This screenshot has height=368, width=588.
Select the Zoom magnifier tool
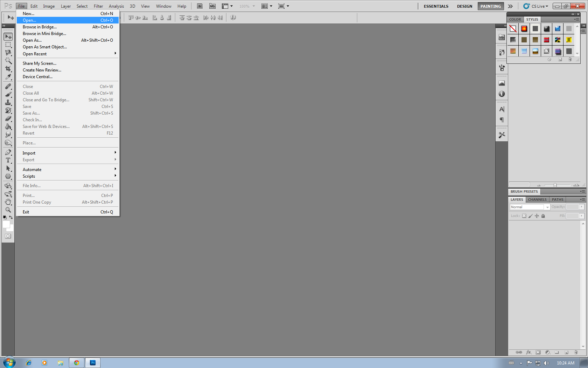coord(8,210)
